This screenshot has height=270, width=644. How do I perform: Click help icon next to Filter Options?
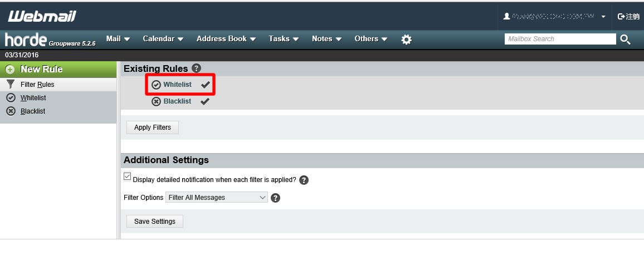[x=275, y=198]
